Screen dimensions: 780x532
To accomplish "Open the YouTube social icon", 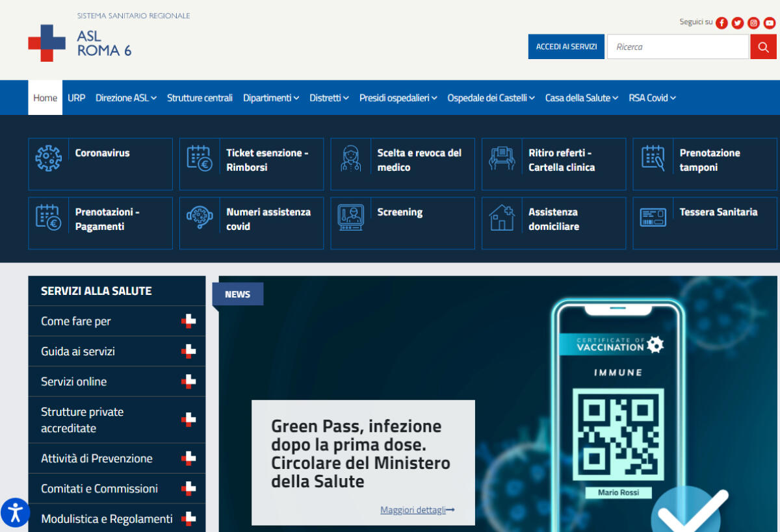I will tap(770, 23).
